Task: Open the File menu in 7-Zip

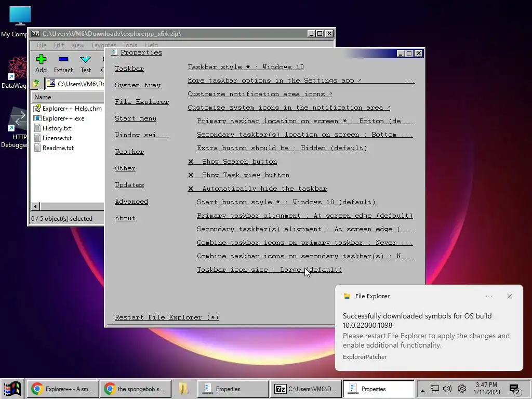Action: 41,45
